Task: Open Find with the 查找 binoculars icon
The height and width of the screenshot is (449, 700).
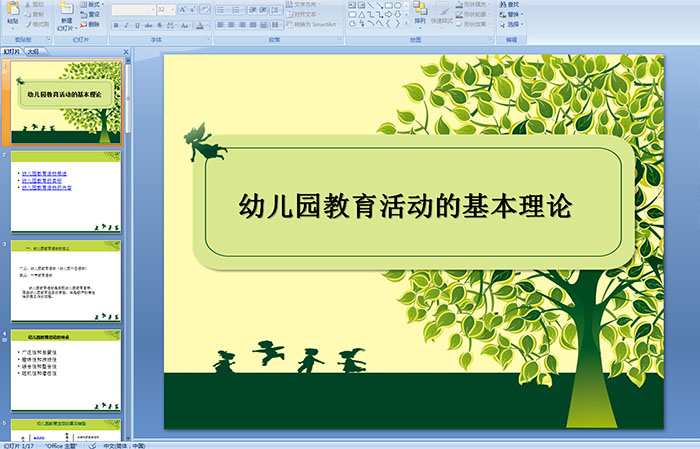Action: point(508,4)
